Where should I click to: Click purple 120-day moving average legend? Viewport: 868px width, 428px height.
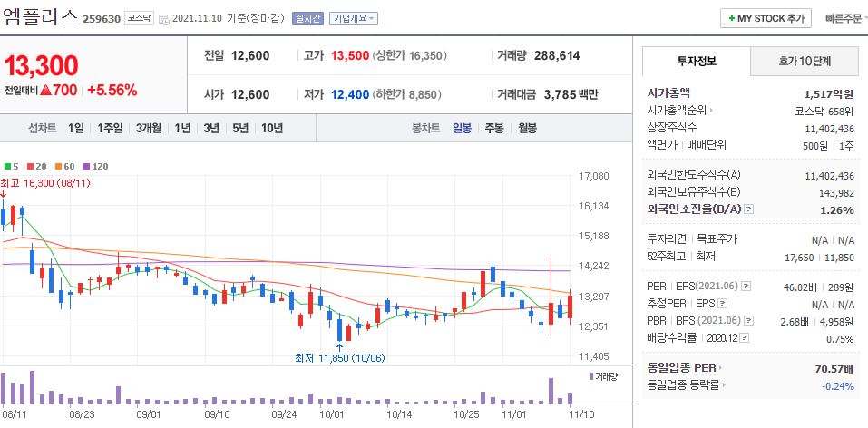96,166
